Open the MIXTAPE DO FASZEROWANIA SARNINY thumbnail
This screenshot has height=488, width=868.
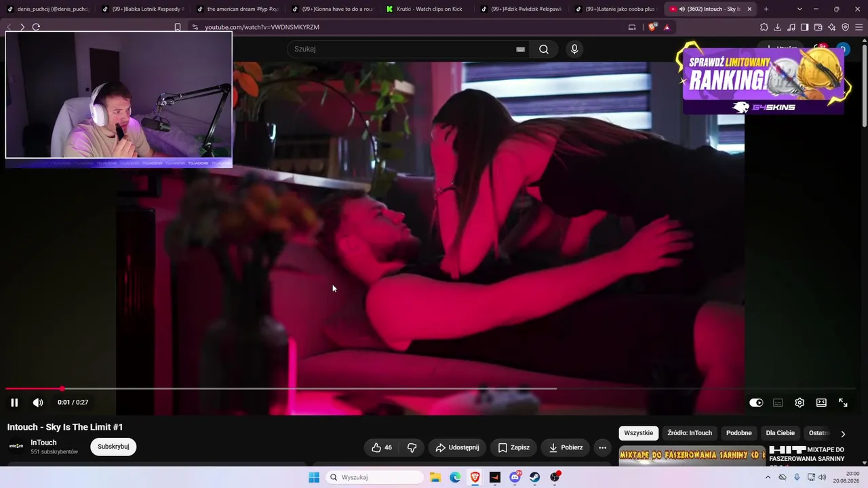click(692, 457)
